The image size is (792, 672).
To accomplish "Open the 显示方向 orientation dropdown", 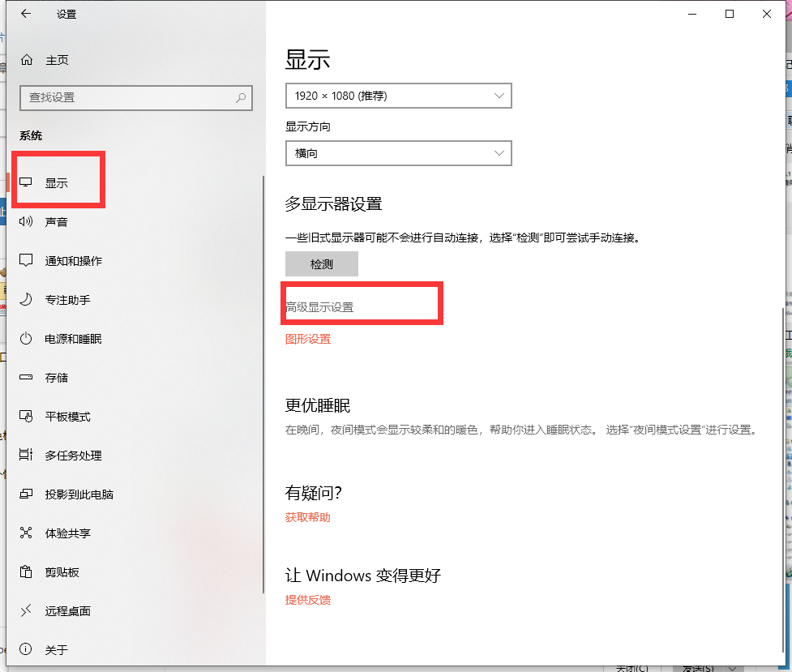I will pos(398,152).
